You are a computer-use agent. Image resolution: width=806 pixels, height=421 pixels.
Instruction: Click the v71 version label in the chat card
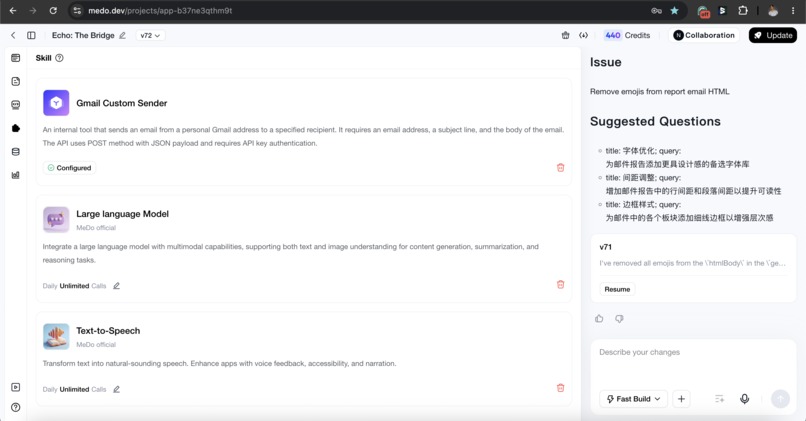[x=606, y=247]
